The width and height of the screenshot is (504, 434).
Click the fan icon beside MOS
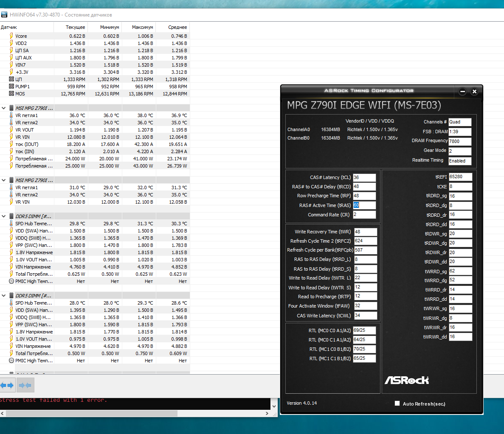11,93
